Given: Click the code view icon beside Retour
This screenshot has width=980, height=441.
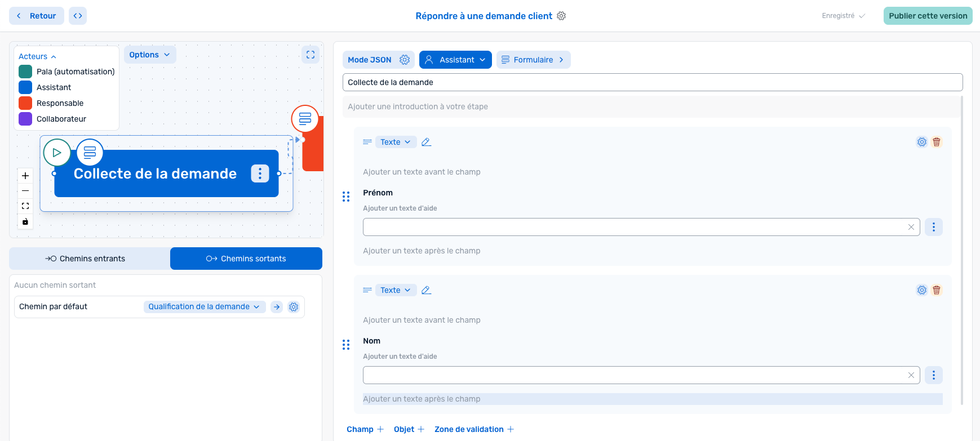Looking at the screenshot, I should tap(78, 16).
